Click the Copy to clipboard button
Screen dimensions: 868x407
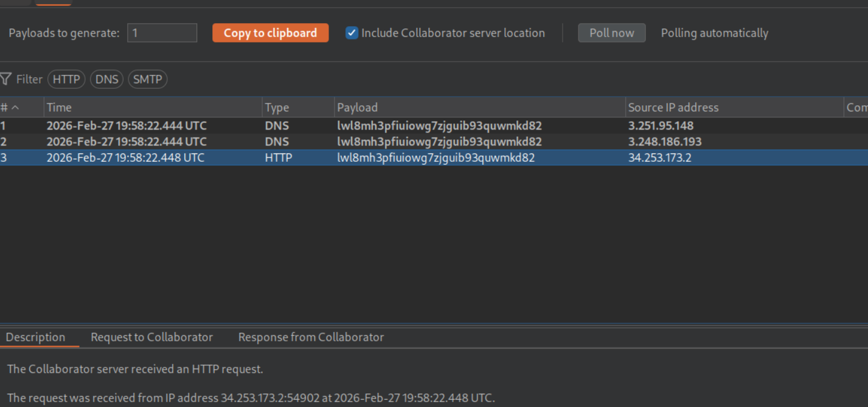point(270,33)
